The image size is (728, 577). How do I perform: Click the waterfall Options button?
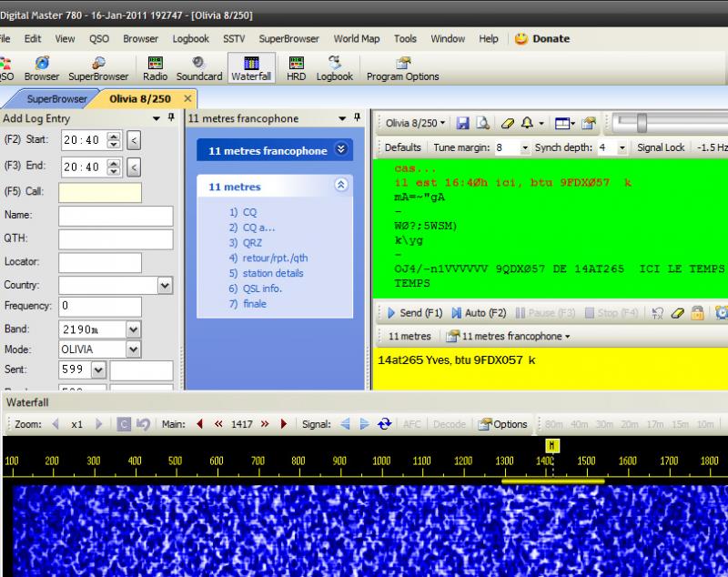coord(503,424)
